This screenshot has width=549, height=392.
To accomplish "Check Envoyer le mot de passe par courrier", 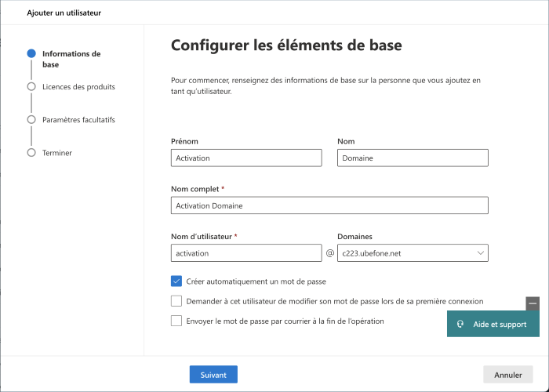I will coord(176,321).
